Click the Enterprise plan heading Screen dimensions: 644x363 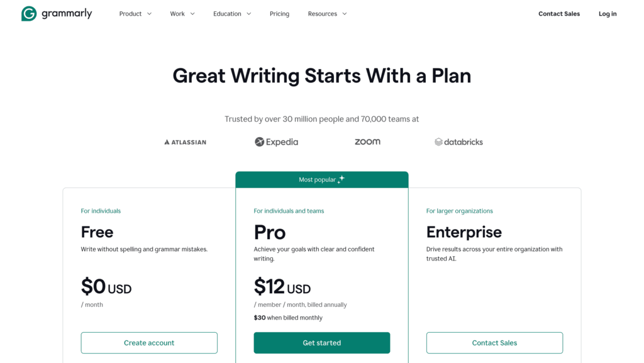[464, 232]
